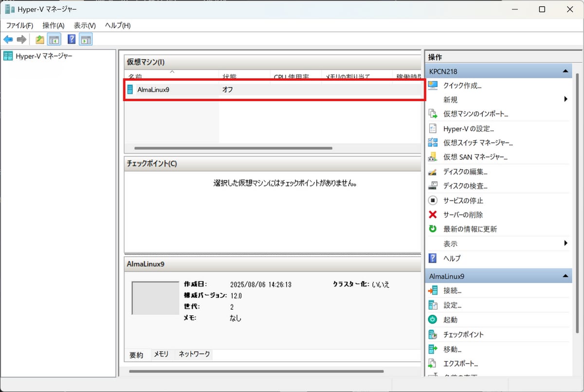Click the virtual machine list horizontal scrollbar

pos(233,148)
